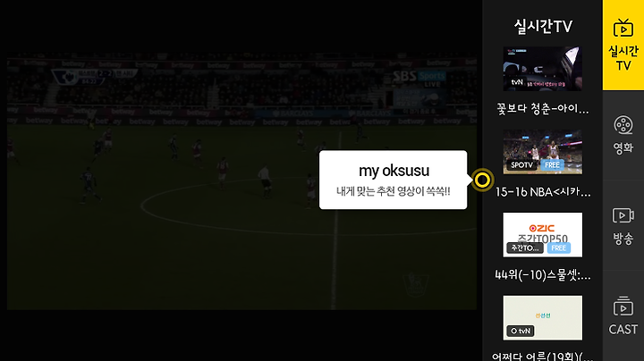The width and height of the screenshot is (644, 361).
Task: Select the 영화 film reel icon
Action: tap(623, 125)
